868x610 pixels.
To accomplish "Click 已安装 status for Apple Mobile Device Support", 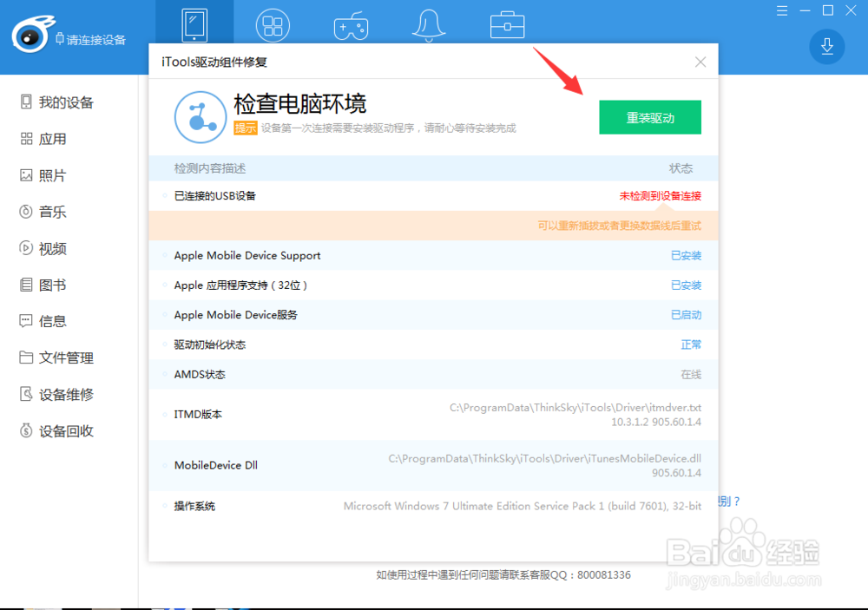I will pos(686,256).
